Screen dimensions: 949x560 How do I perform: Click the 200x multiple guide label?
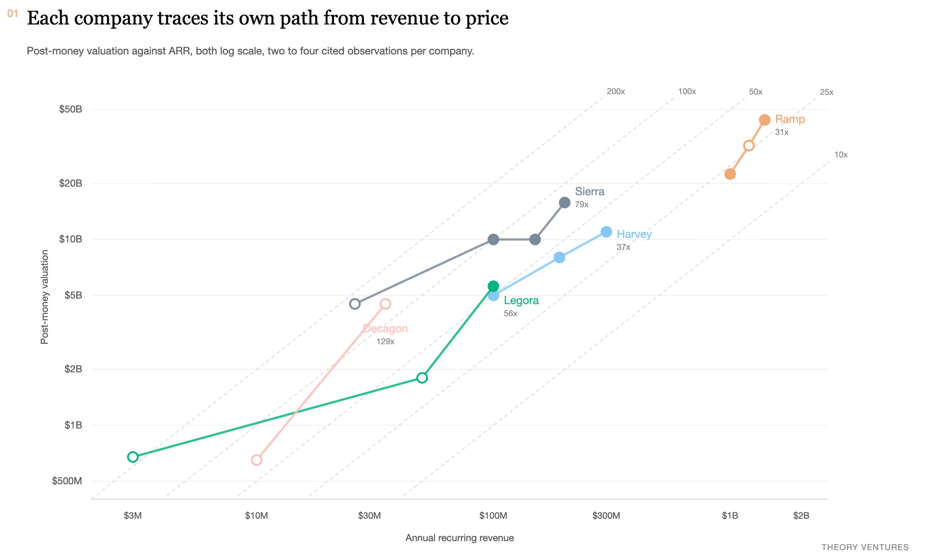[x=615, y=91]
